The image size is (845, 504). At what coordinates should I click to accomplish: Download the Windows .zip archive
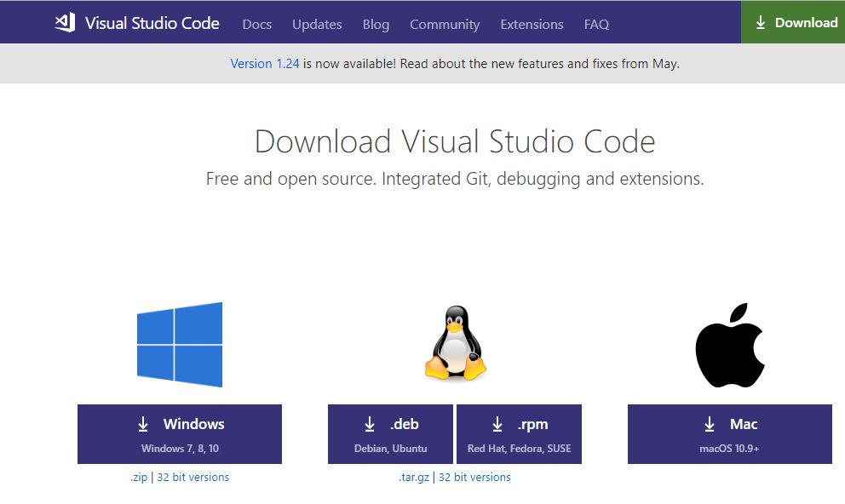(138, 478)
